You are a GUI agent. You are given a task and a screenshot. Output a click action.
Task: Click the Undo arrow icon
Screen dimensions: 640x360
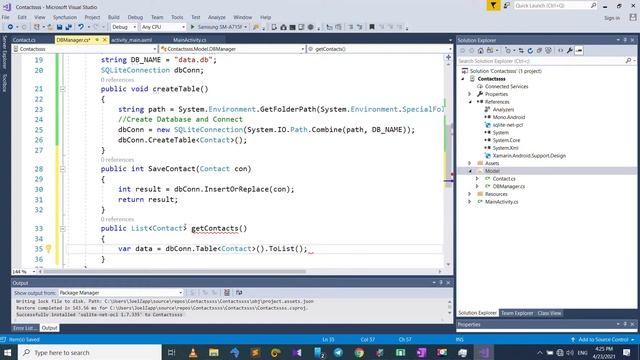point(81,27)
